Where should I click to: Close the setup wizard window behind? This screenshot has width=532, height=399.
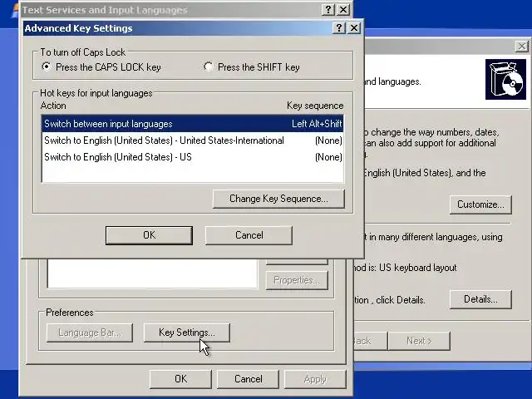pos(522,47)
